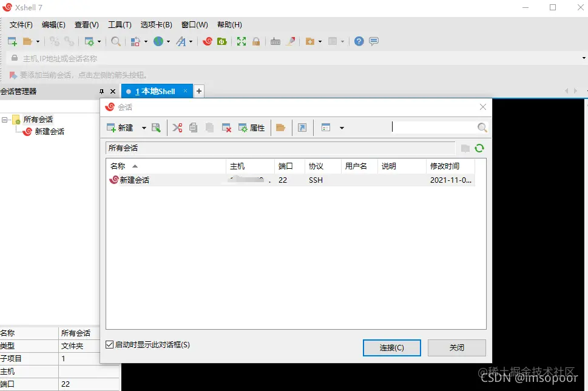Click the lock icon on the main toolbar
Viewport: 588px width, 391px height.
[257, 41]
